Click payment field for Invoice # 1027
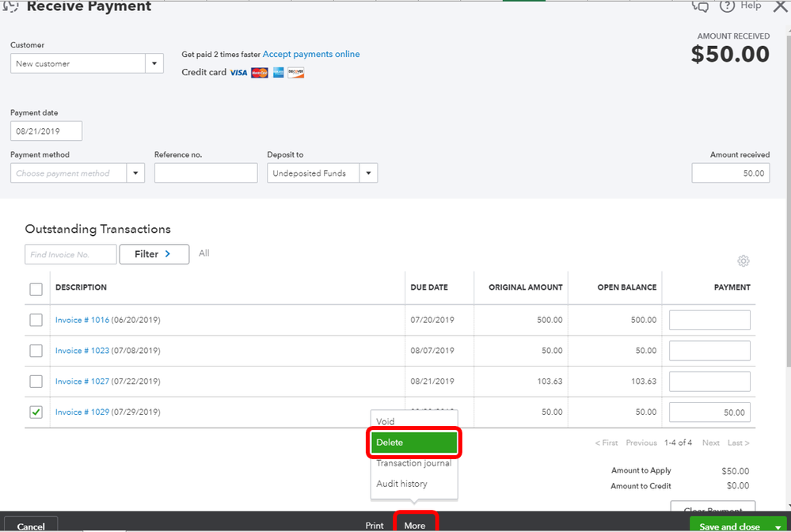This screenshot has height=532, width=791. (x=709, y=382)
